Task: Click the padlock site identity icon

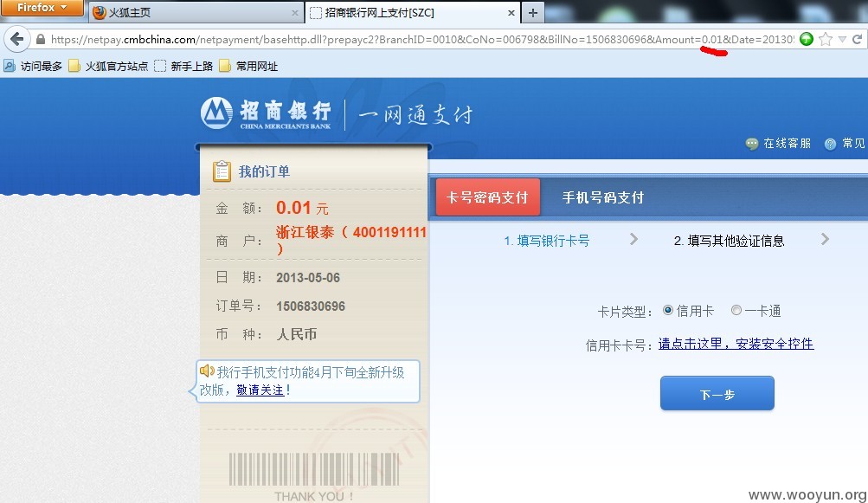Action: (x=41, y=39)
